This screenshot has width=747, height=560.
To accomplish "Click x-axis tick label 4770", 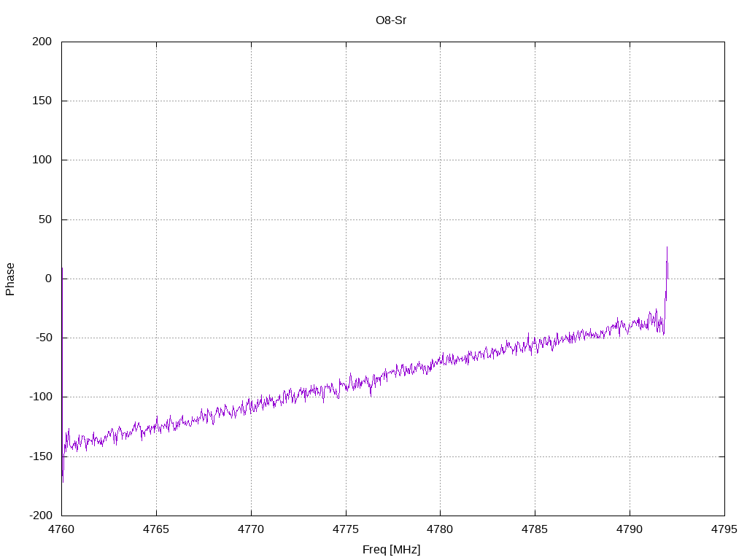I will pyautogui.click(x=251, y=529).
